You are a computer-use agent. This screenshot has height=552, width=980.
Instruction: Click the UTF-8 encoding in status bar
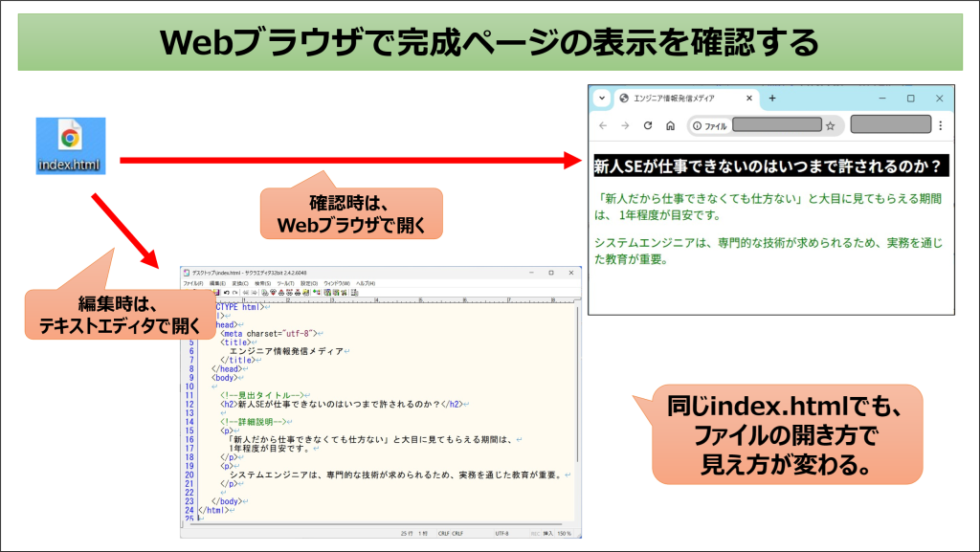(501, 533)
